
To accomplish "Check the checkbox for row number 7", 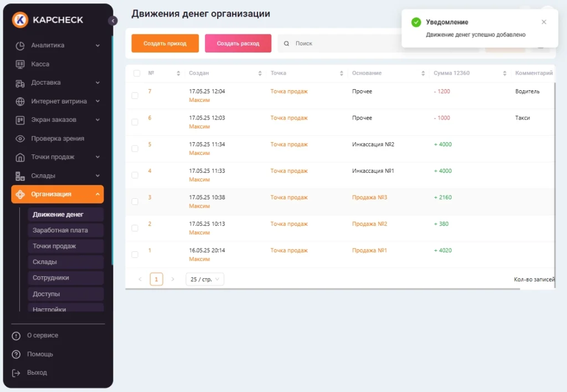I will 135,96.
